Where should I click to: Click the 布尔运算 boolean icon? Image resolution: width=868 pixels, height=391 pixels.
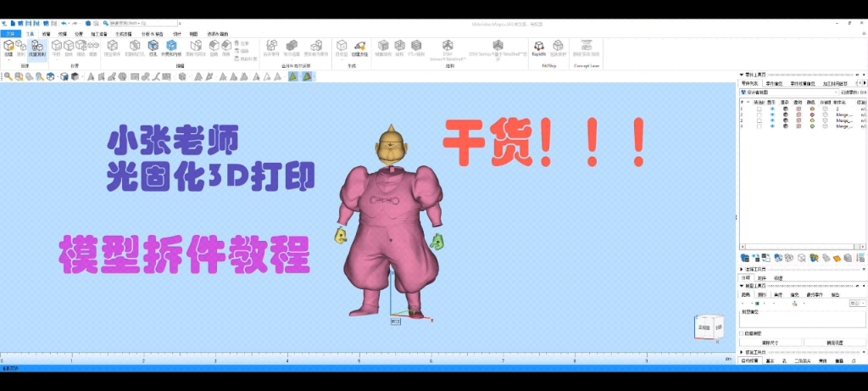(x=292, y=47)
